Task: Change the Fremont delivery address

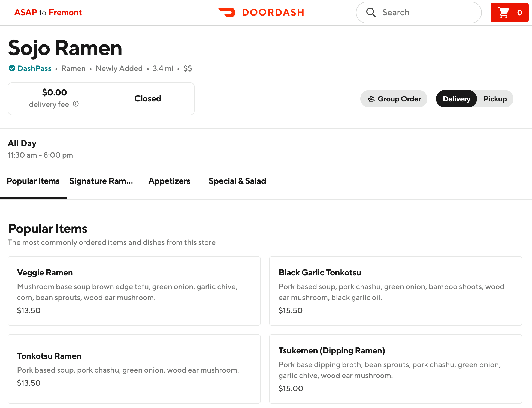Action: tap(65, 12)
